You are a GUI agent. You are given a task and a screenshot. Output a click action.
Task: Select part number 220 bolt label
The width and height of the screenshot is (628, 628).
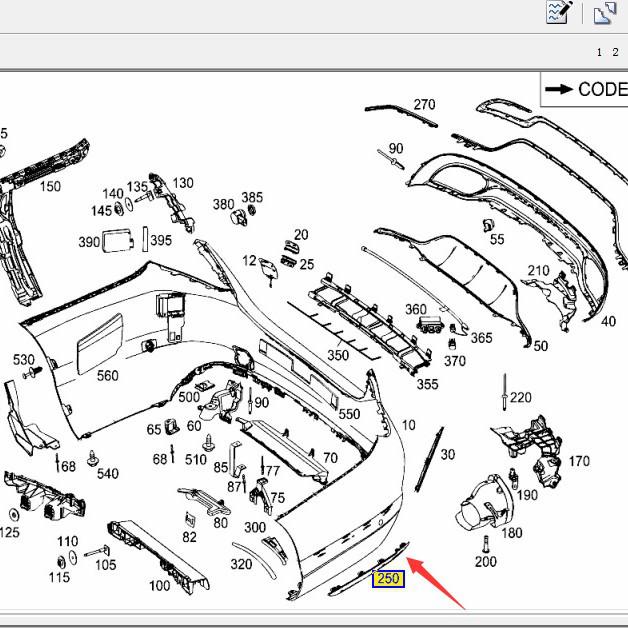(x=520, y=397)
